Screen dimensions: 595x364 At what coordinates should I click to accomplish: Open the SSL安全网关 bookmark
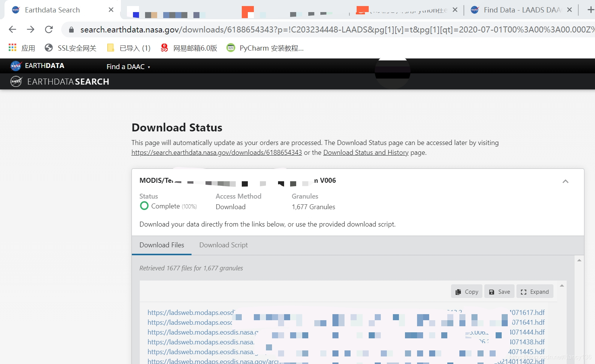pyautogui.click(x=70, y=48)
